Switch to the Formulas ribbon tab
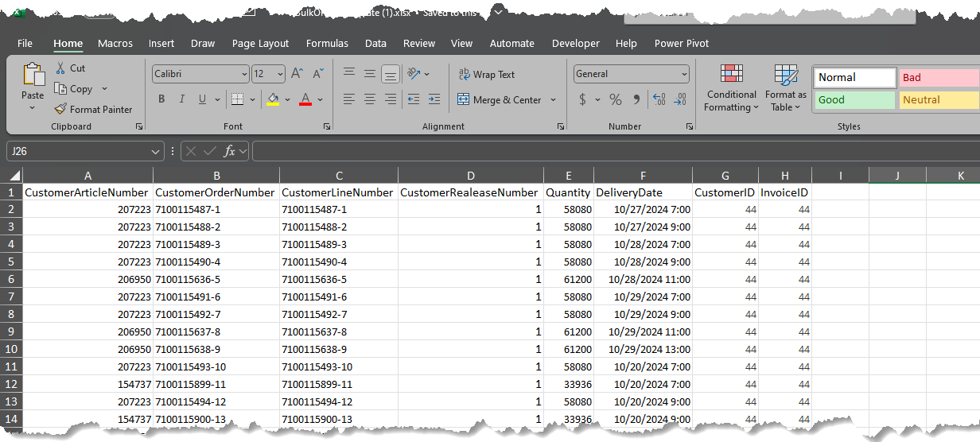Image resolution: width=980 pixels, height=442 pixels. click(x=327, y=44)
